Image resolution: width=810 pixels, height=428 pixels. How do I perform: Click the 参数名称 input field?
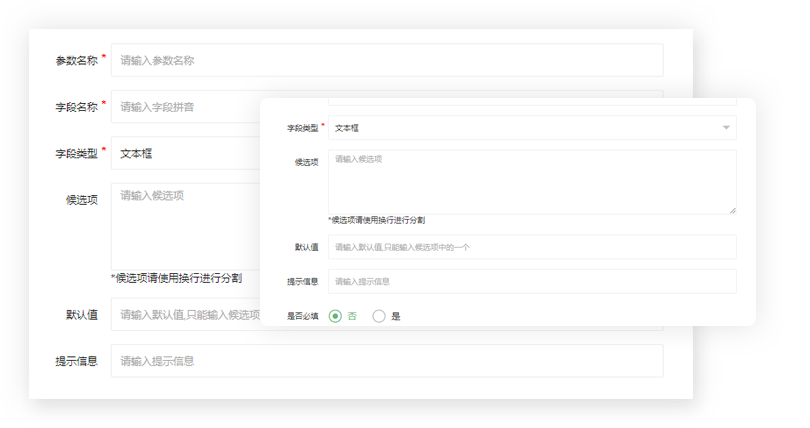386,60
